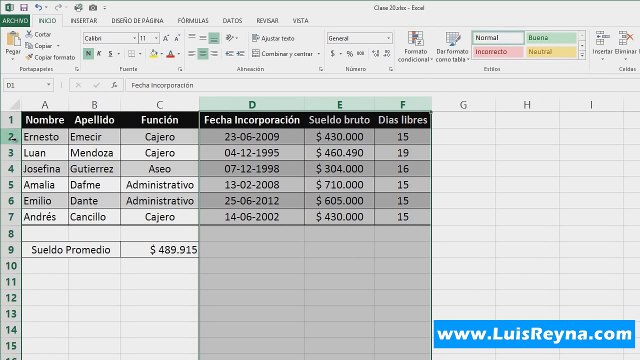
Task: Open Dar formato como tabla
Action: 452,47
